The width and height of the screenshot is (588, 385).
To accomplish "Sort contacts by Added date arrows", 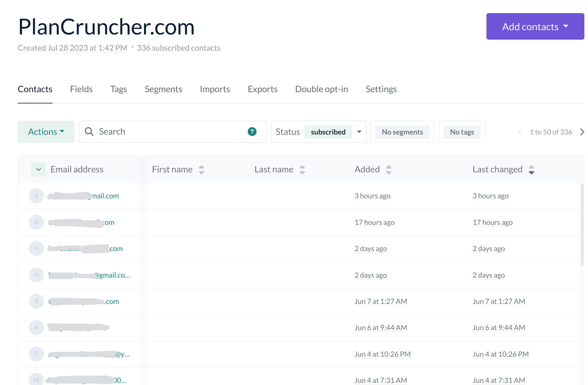I will 388,170.
